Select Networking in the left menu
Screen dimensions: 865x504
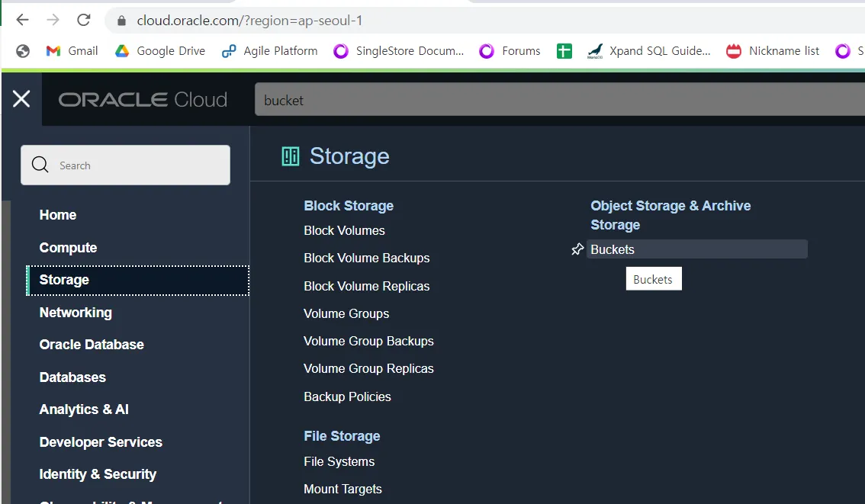[x=76, y=313]
